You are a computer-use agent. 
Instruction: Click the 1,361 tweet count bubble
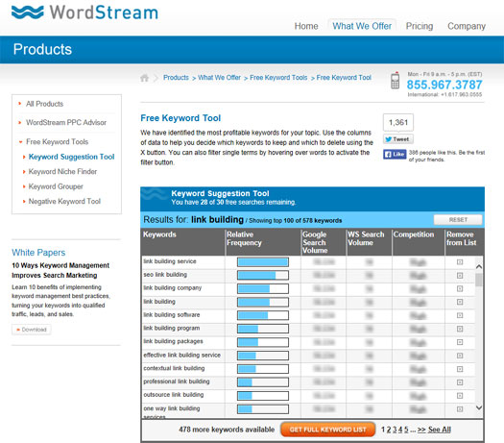click(398, 123)
